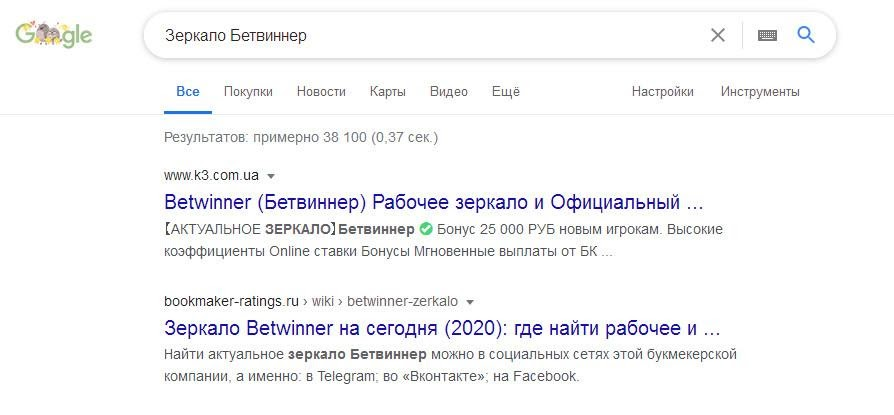894x415 pixels.
Task: Open the Ещё more menu
Action: [x=505, y=91]
